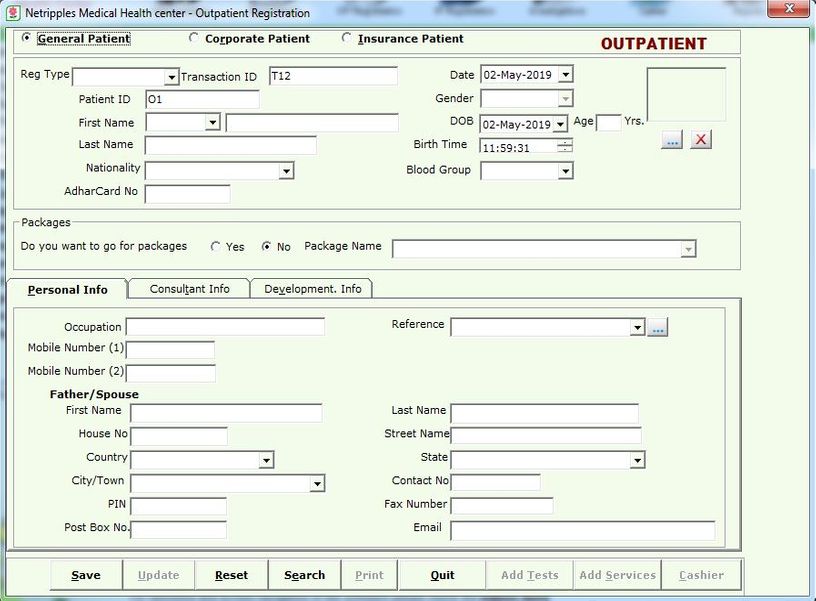Viewport: 816px width, 601px height.
Task: Click the app icon in the title bar
Action: [12, 13]
